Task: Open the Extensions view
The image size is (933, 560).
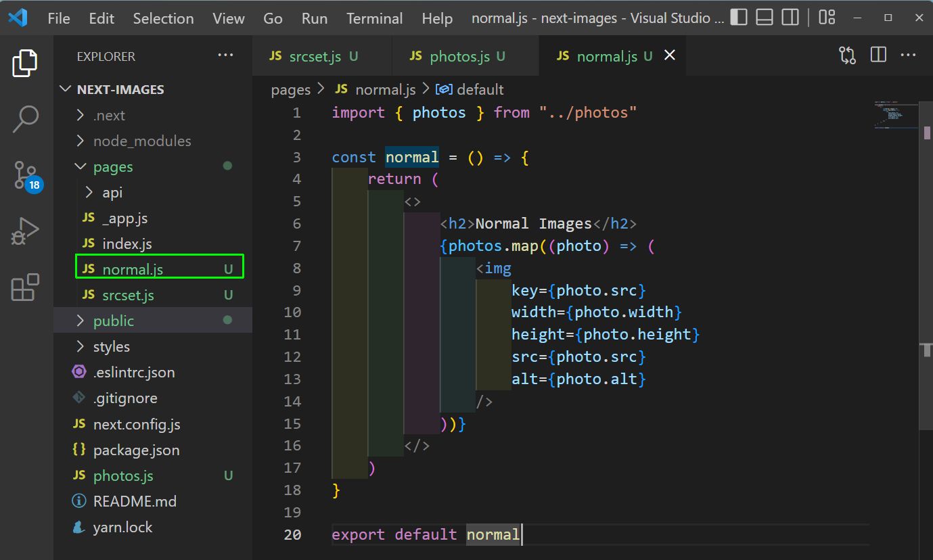Action: point(25,287)
